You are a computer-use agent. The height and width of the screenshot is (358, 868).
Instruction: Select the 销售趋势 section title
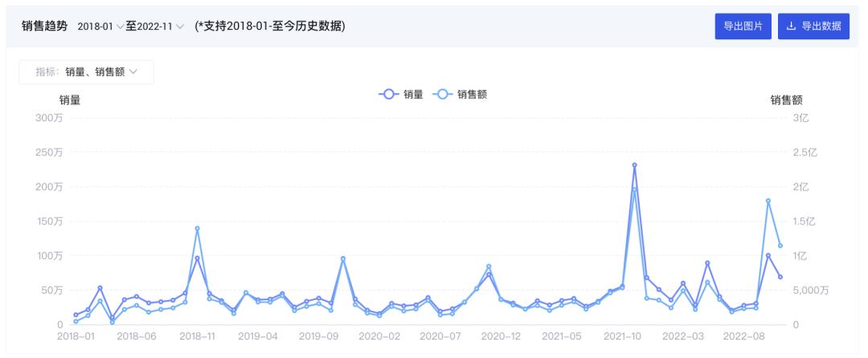point(43,26)
